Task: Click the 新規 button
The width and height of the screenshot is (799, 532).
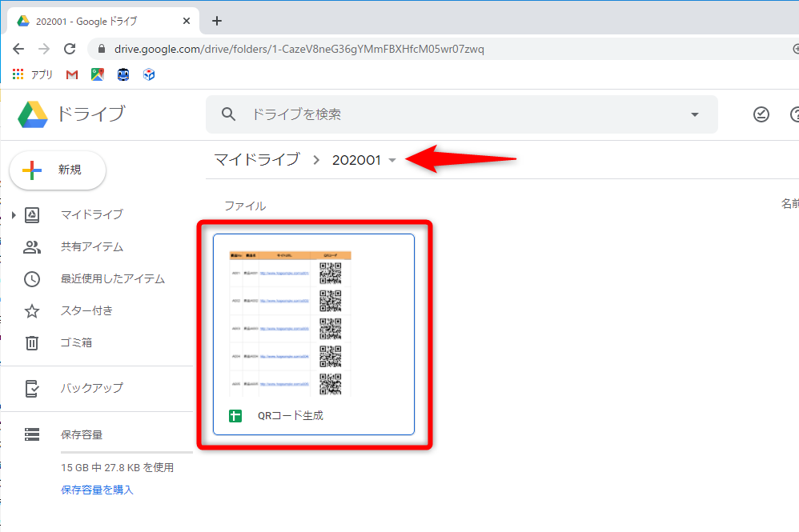Action: coord(58,170)
